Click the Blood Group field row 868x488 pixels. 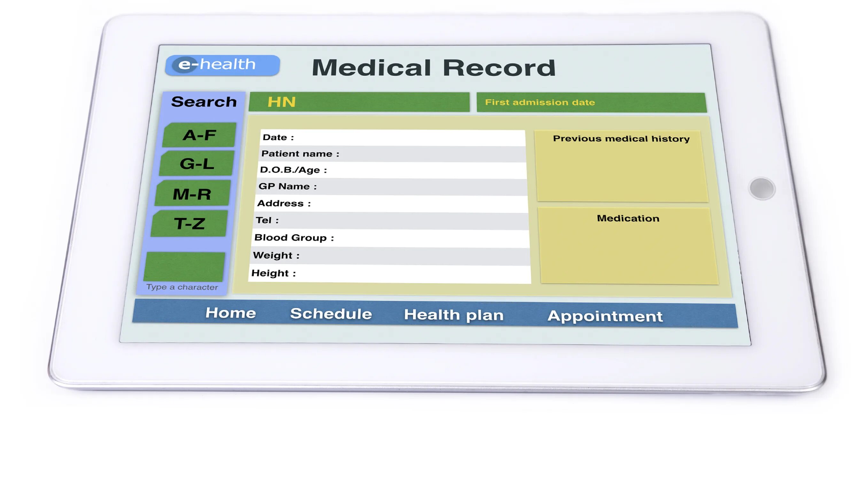coord(391,238)
